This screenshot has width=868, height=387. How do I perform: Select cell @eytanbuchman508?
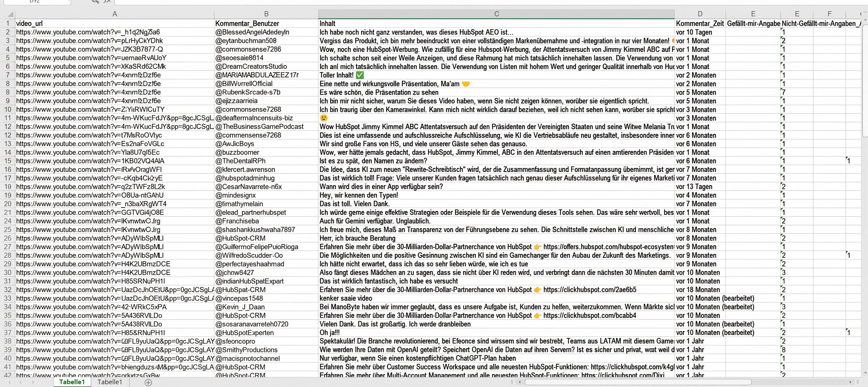tap(266, 40)
